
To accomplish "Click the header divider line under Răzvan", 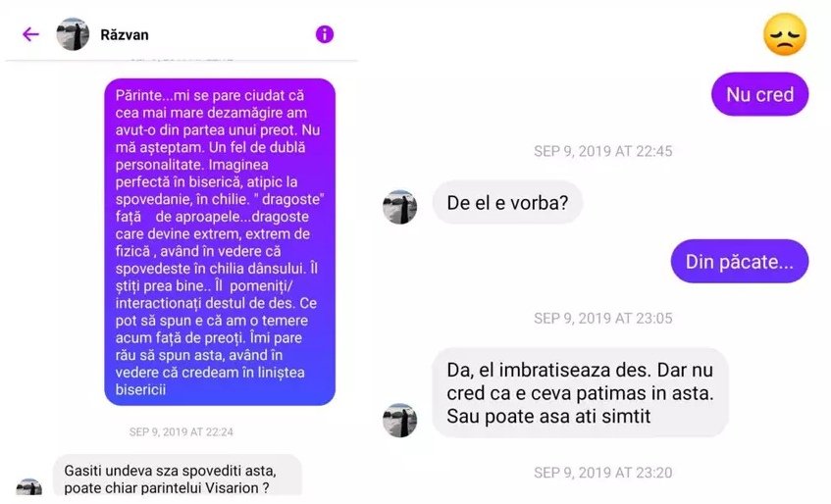I will tap(182, 61).
